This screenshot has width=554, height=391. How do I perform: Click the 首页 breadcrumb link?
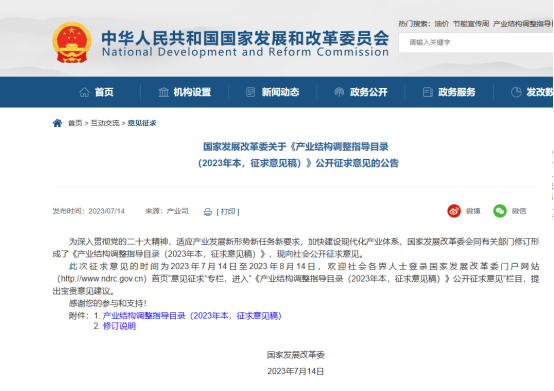75,123
